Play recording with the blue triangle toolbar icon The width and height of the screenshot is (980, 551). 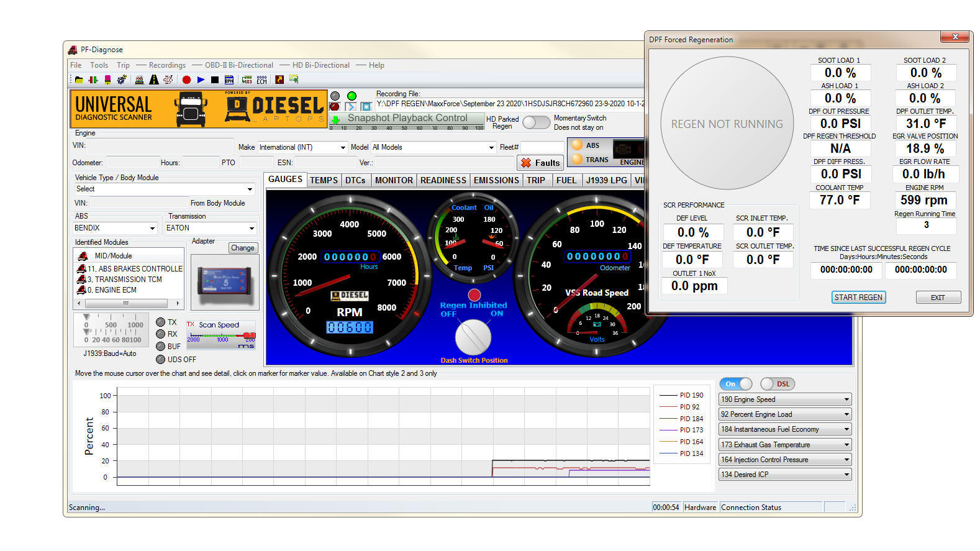[x=201, y=80]
